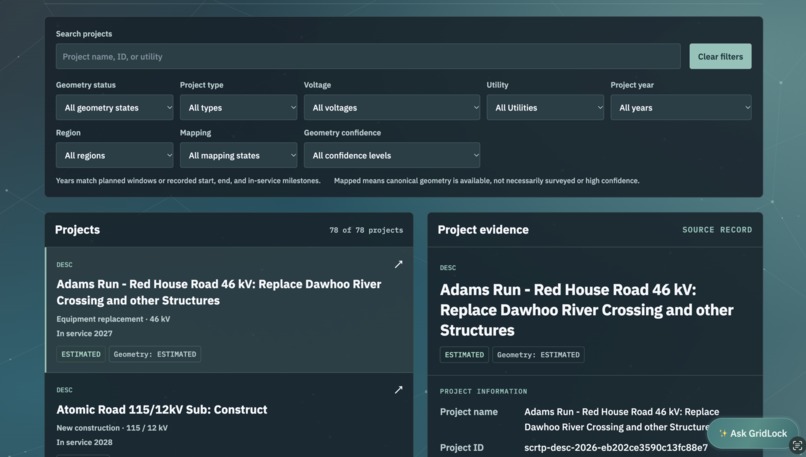Open Geometry confidence dropdown
Image resolution: width=806 pixels, height=457 pixels.
point(392,155)
